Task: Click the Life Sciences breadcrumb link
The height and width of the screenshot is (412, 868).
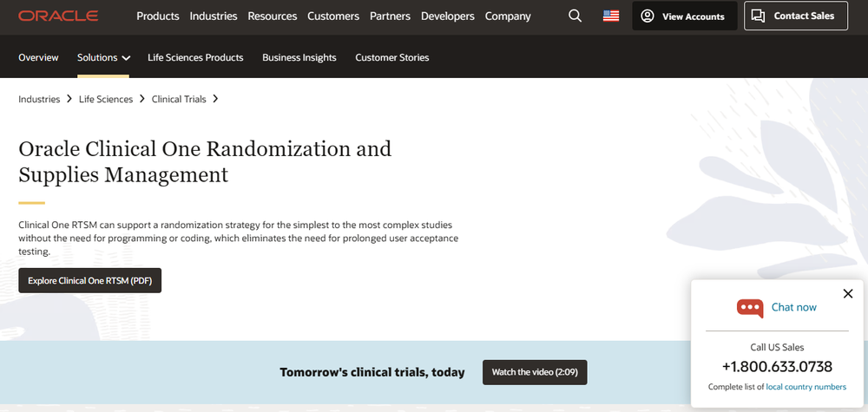Action: pos(106,99)
